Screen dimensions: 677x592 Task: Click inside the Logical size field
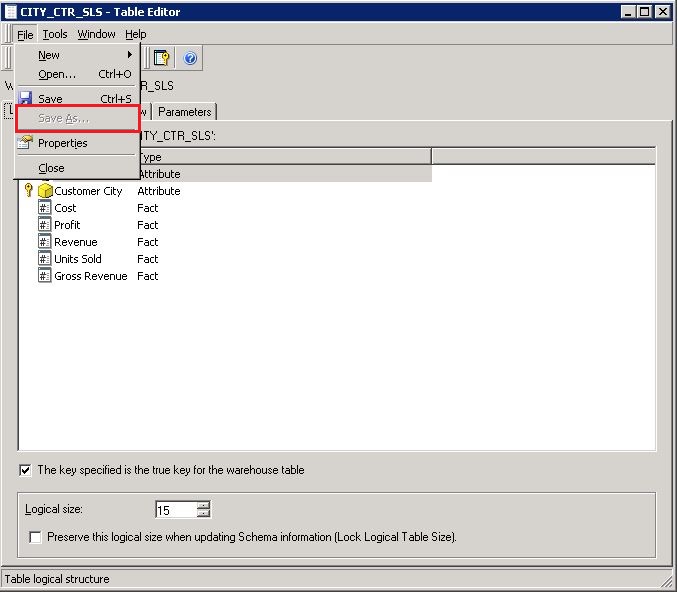click(x=177, y=510)
